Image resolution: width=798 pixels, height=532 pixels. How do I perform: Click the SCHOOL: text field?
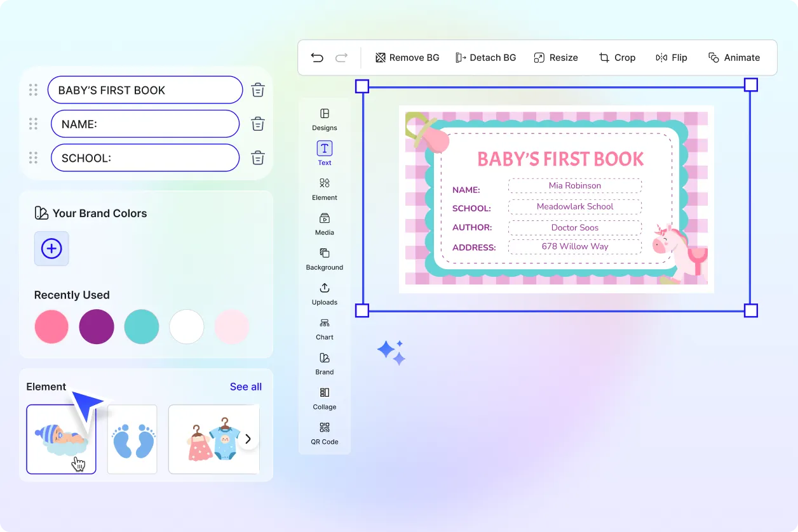(145, 157)
